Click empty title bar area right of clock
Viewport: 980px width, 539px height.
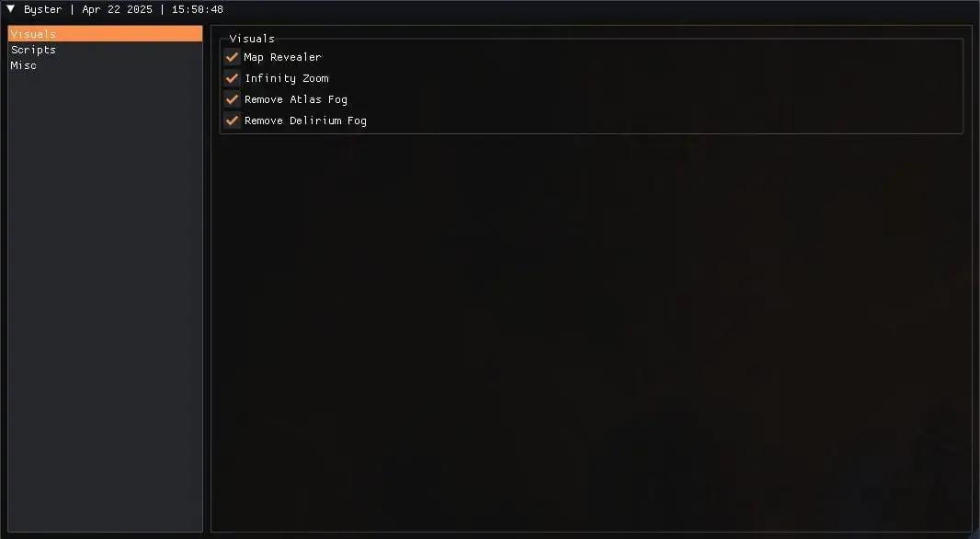(x=600, y=9)
